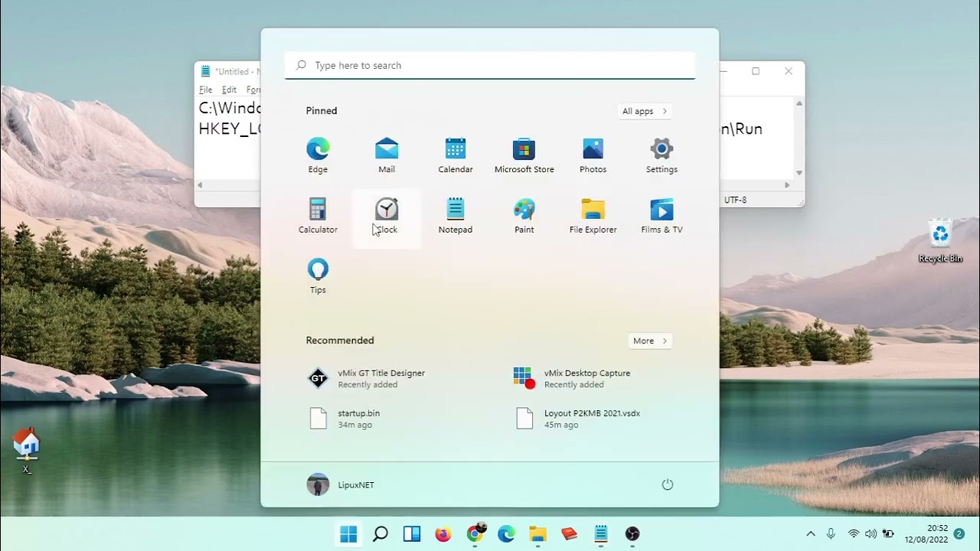Viewport: 980px width, 551px height.
Task: Click Notepad scrollbar down arrow
Action: click(799, 173)
